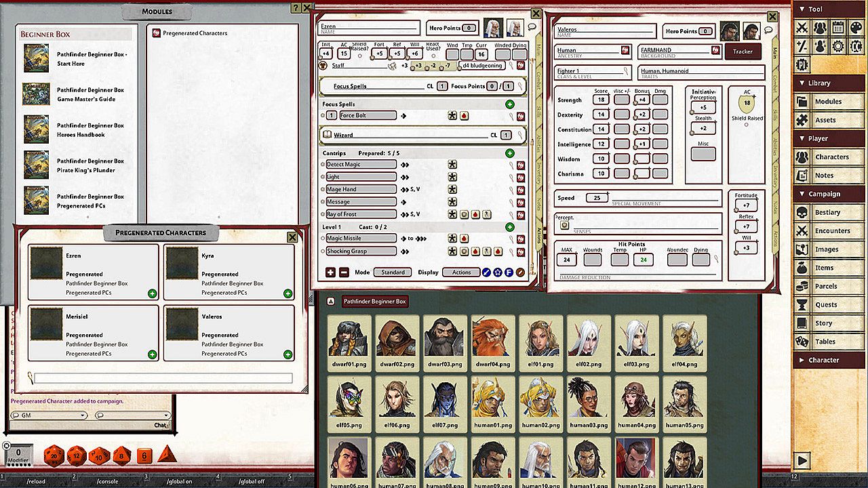Screen dimensions: 868x488
Task: Open the Assets puzzle-piece icon
Action: (x=802, y=120)
